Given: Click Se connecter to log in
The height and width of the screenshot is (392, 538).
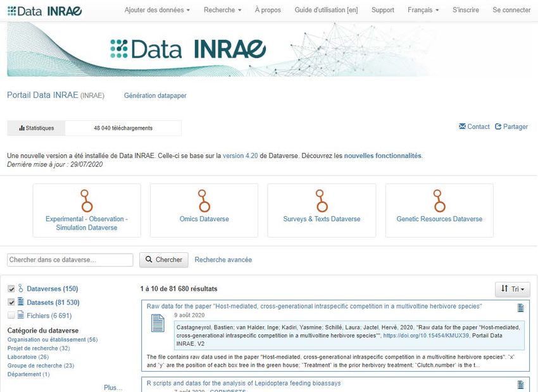Looking at the screenshot, I should click(x=511, y=10).
